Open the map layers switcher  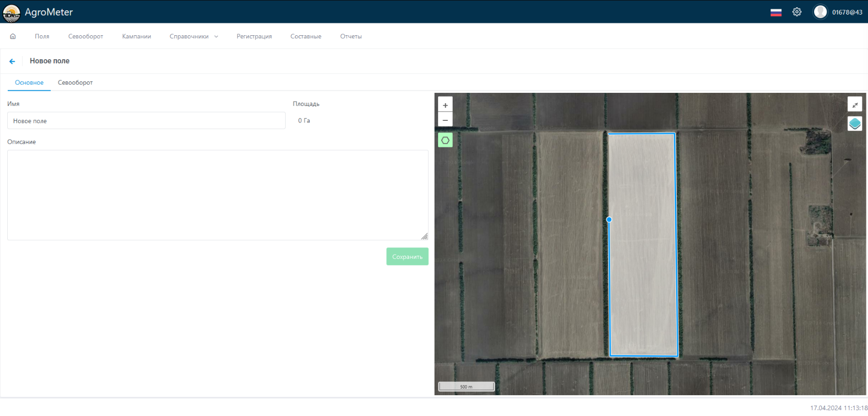[x=855, y=123]
